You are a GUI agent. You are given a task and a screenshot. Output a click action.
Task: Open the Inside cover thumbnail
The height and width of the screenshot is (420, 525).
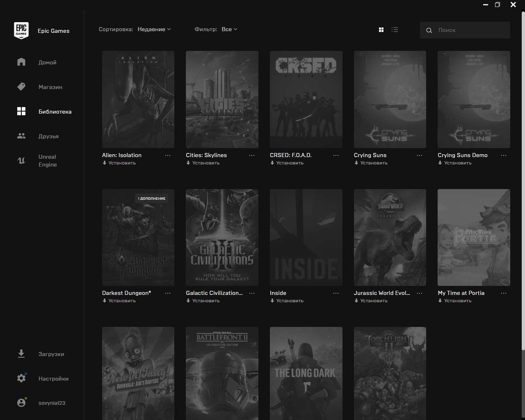click(306, 237)
